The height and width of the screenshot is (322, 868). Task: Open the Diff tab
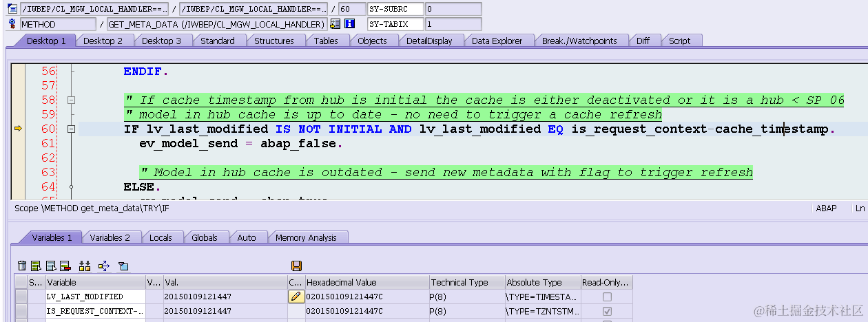pos(643,41)
